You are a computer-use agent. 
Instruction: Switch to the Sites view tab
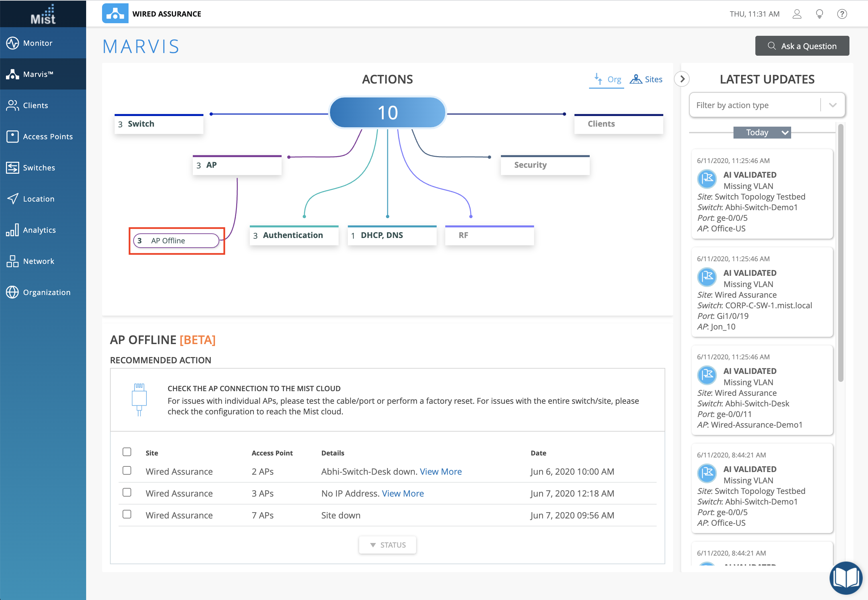click(x=646, y=79)
